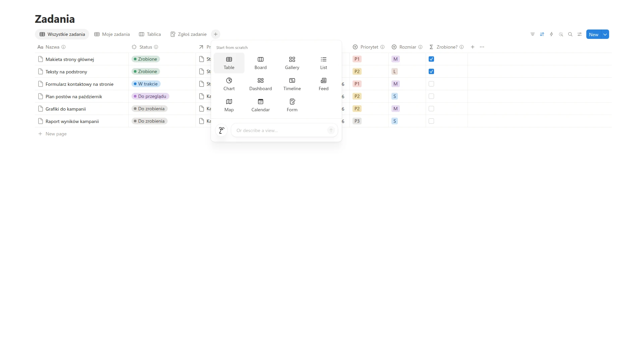Switch to Moje zadania tab

[112, 34]
